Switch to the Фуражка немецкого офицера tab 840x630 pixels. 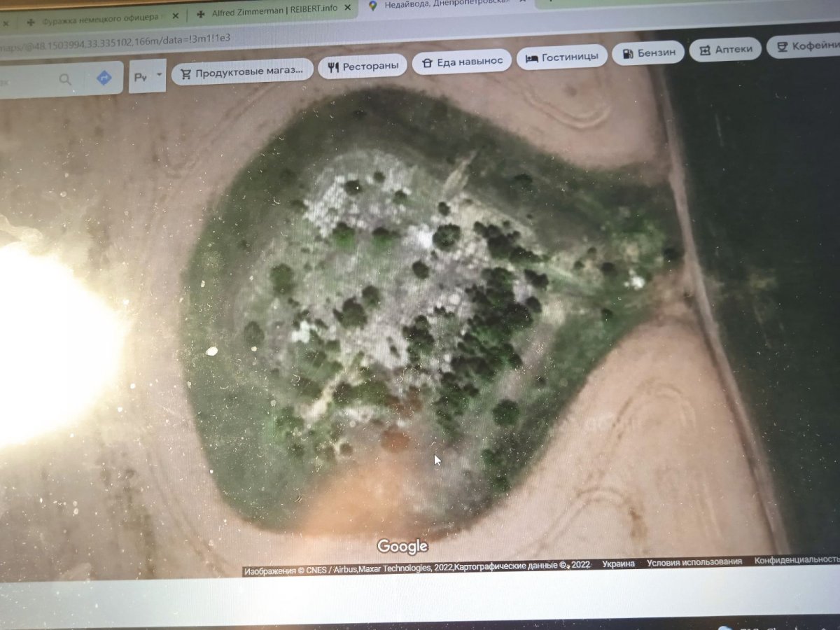[x=101, y=20]
